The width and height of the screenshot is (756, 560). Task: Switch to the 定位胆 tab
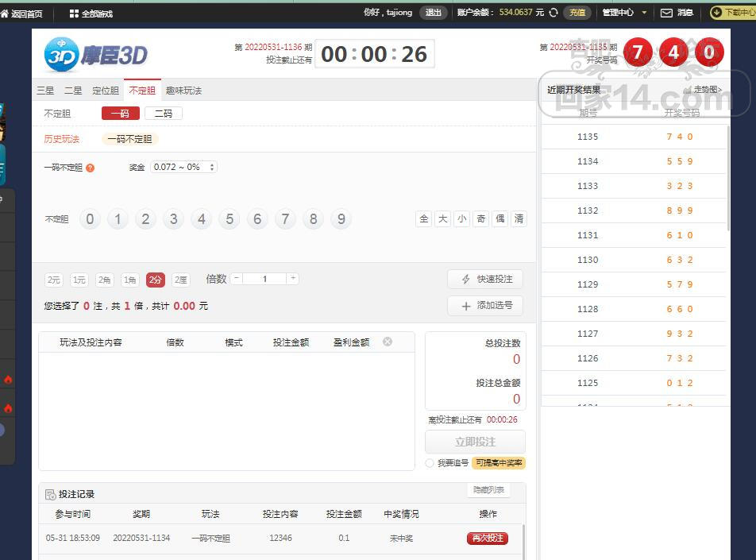(x=106, y=91)
